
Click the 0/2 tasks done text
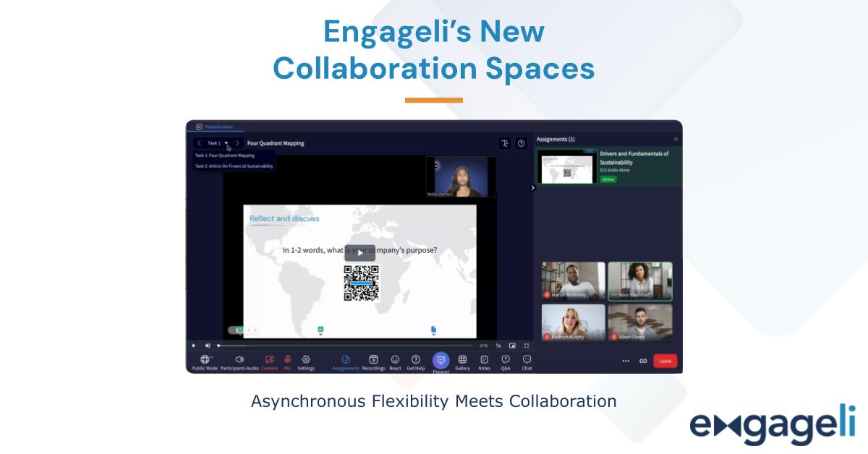click(x=615, y=170)
